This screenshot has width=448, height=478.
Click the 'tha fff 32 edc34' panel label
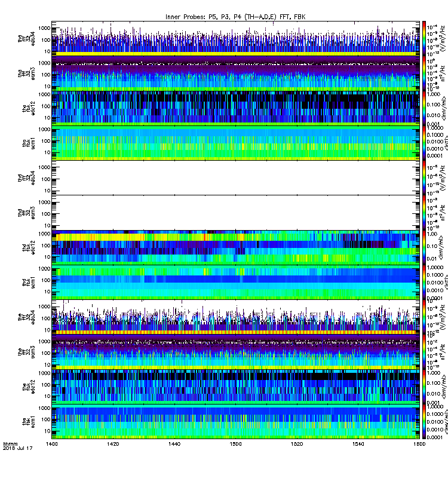coord(26,39)
